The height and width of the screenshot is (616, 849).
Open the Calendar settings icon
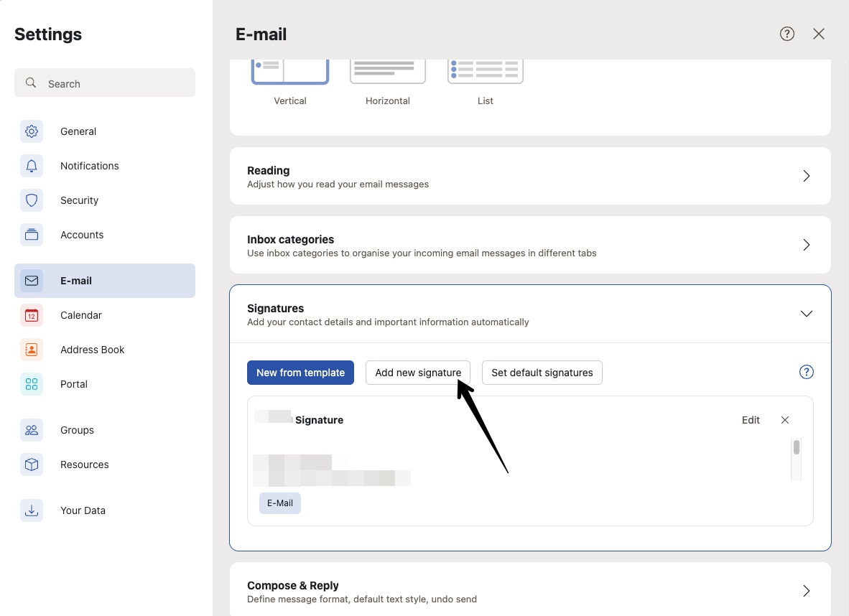point(32,315)
